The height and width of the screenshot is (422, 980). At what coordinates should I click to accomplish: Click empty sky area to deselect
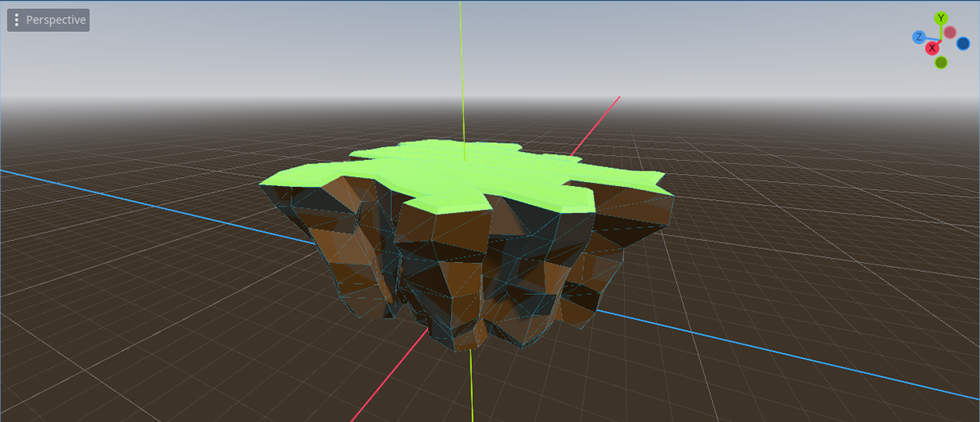pos(245,57)
